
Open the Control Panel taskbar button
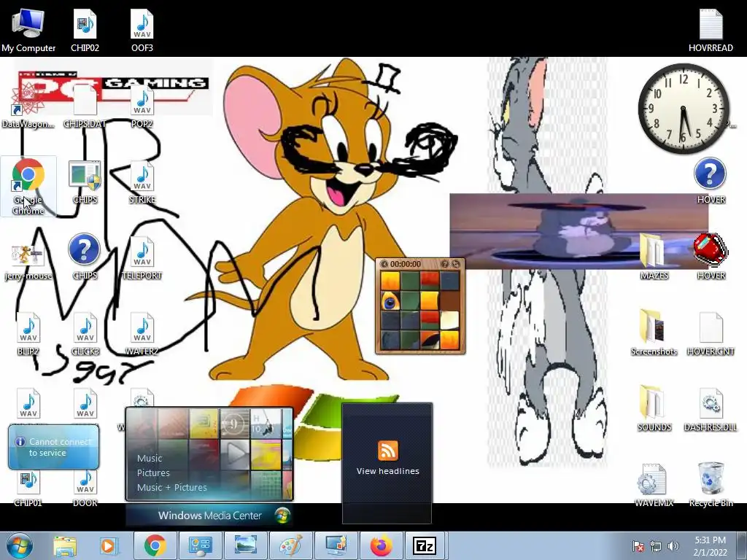(200, 546)
